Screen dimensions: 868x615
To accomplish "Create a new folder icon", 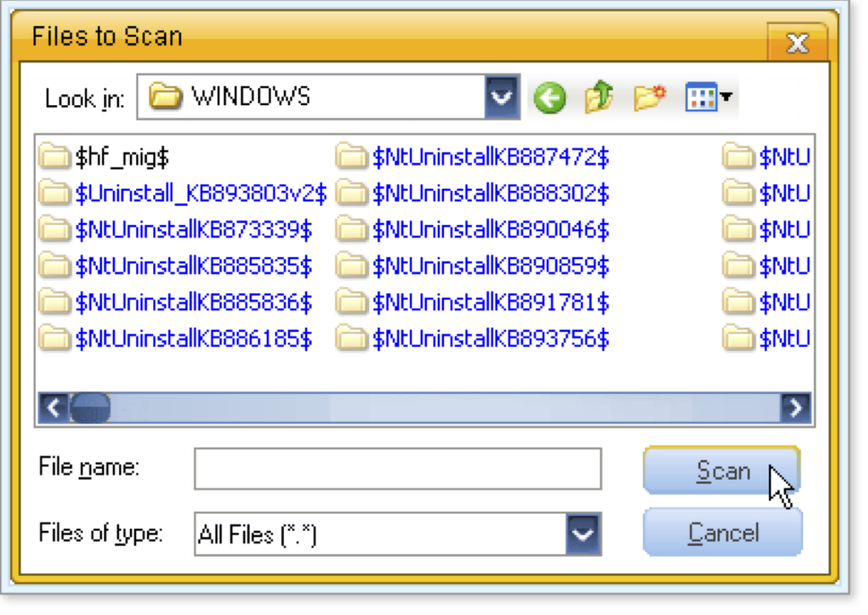I will point(648,98).
